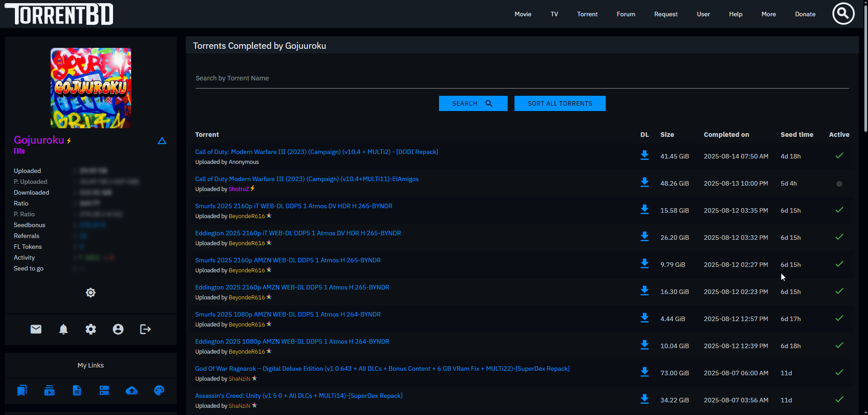The width and height of the screenshot is (868, 415).
Task: Open the color palette theme icon
Action: tap(159, 391)
